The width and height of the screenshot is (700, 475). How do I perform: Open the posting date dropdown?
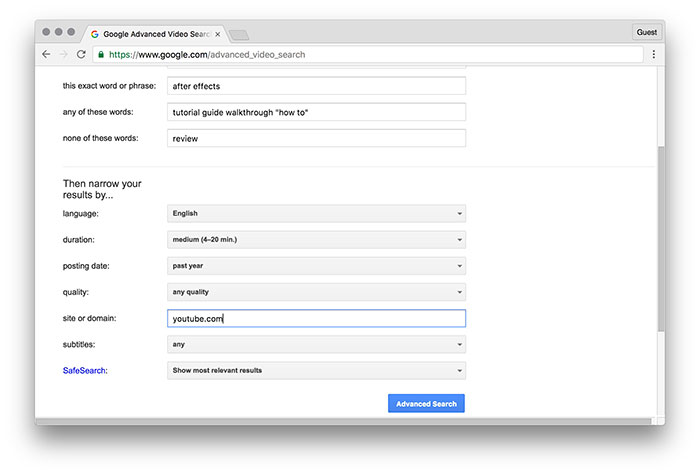click(x=316, y=265)
